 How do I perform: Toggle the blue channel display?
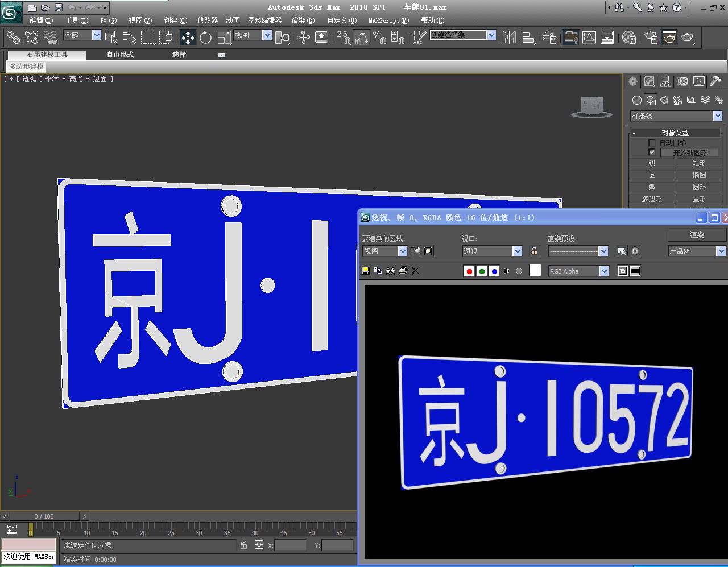pos(494,271)
